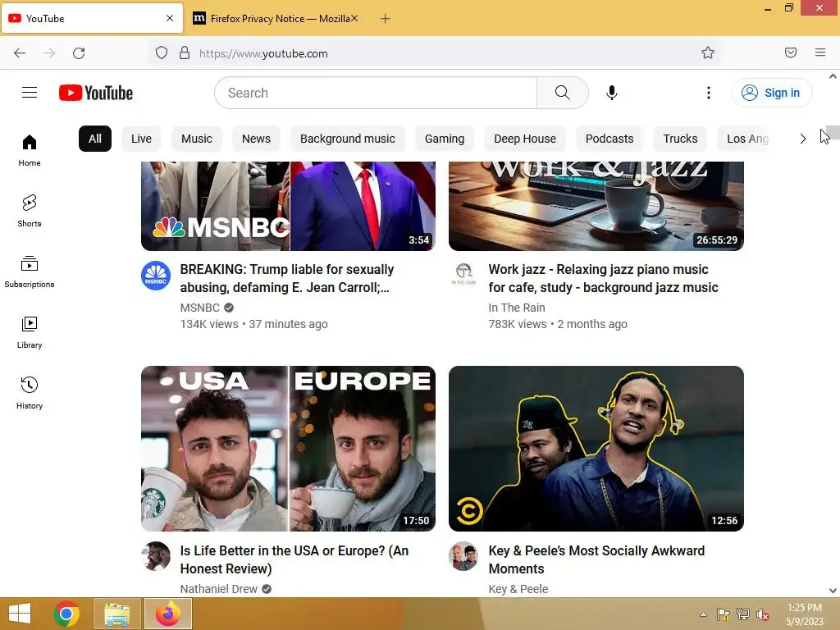
Task: Select the Deep House chip
Action: point(525,139)
